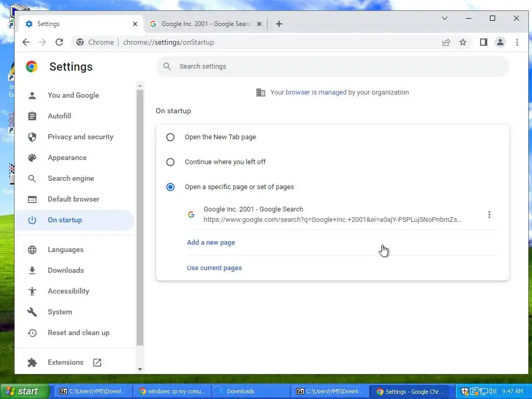Bookmark this tab with the star icon
532x399 pixels.
pos(463,43)
